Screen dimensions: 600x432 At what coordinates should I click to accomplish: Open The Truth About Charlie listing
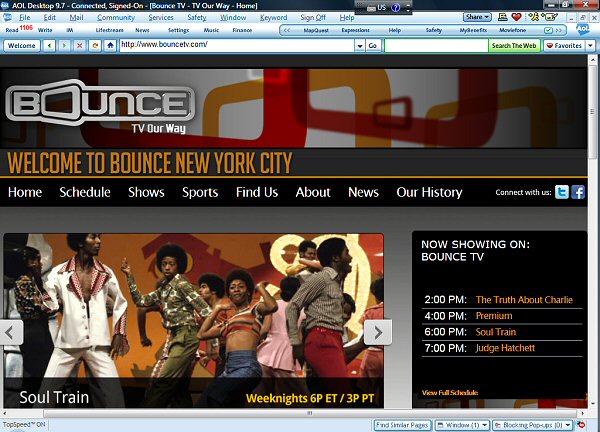pyautogui.click(x=524, y=300)
